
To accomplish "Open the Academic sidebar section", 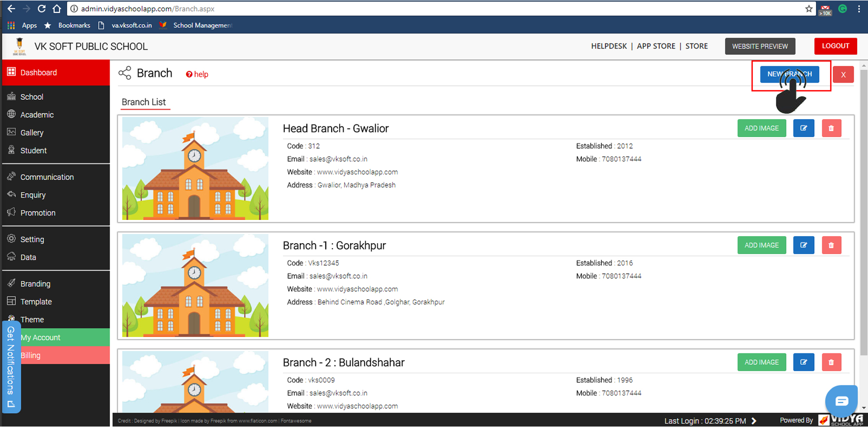I will point(56,115).
